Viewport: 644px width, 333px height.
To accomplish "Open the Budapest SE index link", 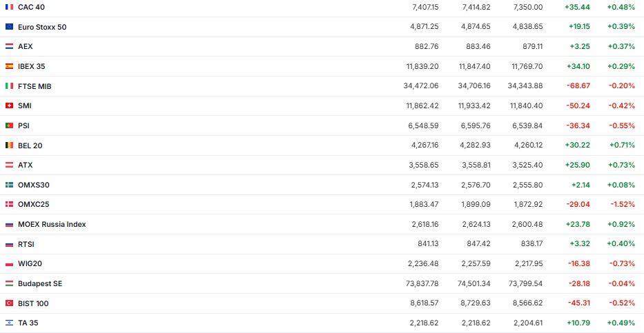I will pos(40,283).
